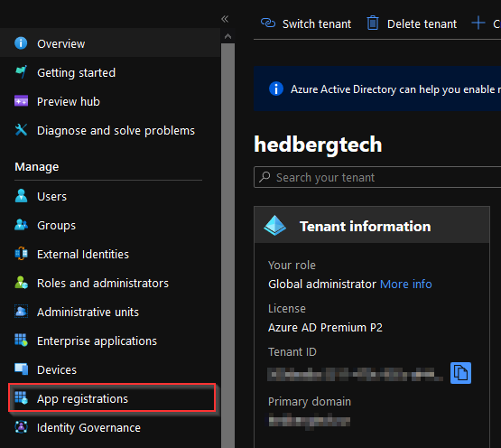
Task: Follow the More info link
Action: 406,284
